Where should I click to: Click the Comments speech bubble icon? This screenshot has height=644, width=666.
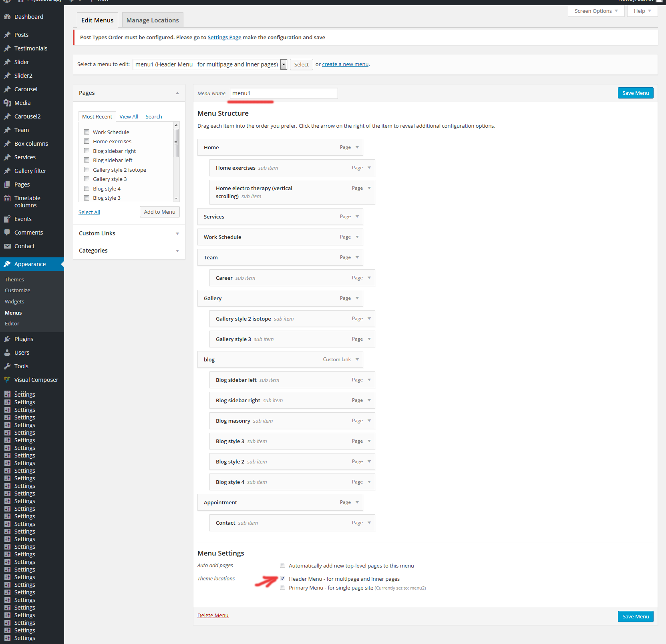(x=7, y=233)
